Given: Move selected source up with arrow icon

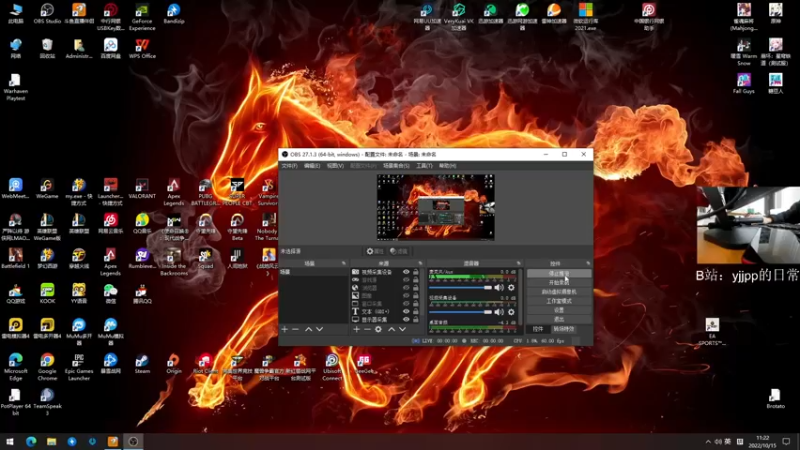Looking at the screenshot, I should [x=391, y=329].
